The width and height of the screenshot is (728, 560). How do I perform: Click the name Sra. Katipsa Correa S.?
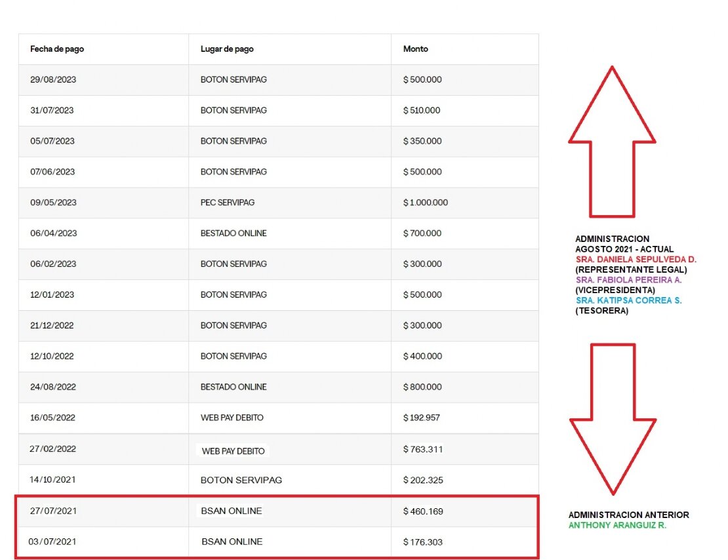click(628, 300)
